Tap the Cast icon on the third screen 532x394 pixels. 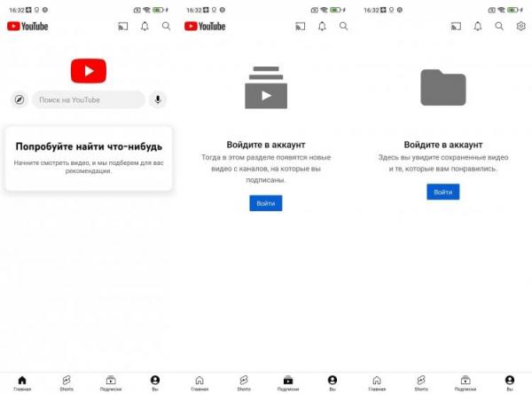tap(456, 26)
